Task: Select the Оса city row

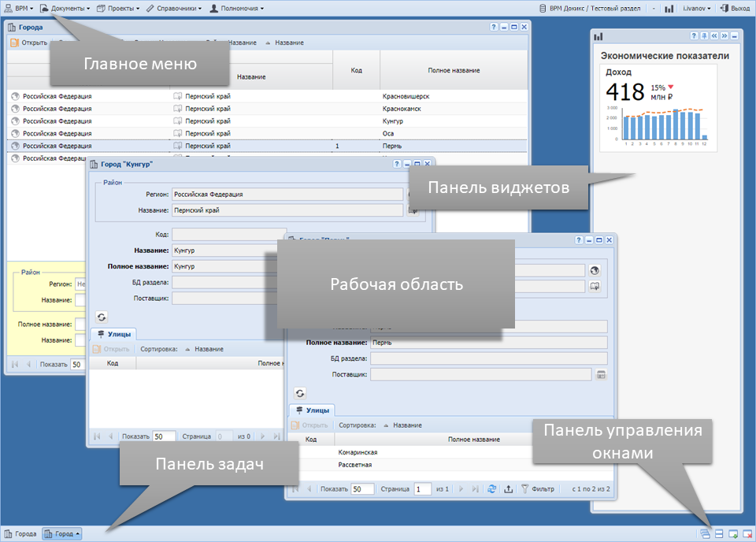Action: (x=267, y=134)
